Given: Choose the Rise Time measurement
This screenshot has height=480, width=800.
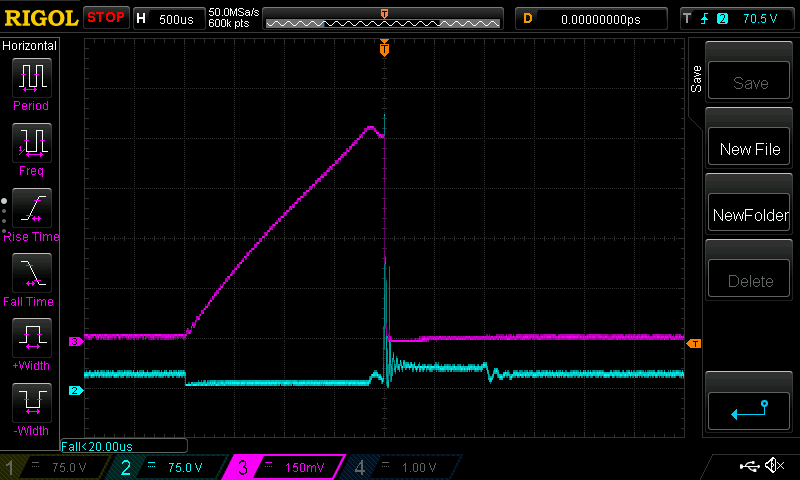Looking at the screenshot, I should (x=30, y=208).
